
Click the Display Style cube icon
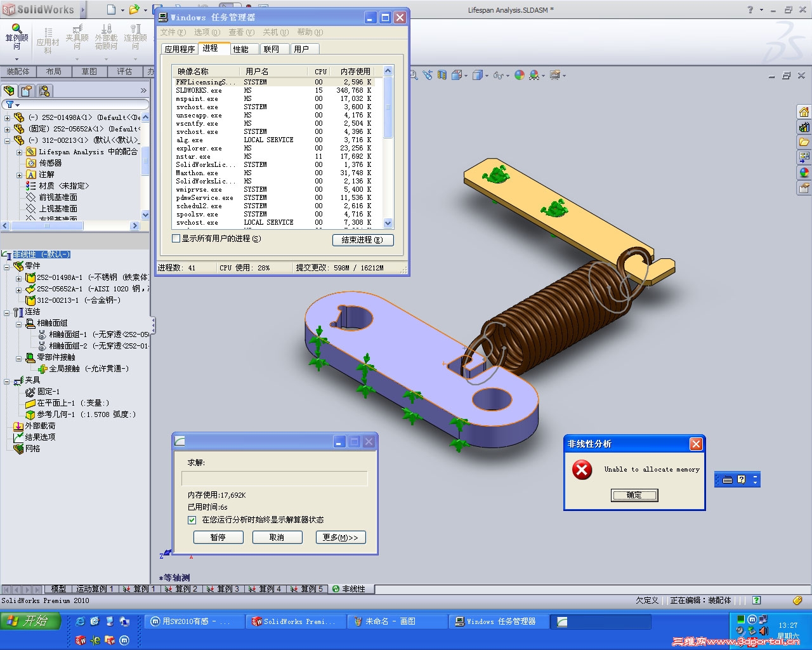coord(478,75)
